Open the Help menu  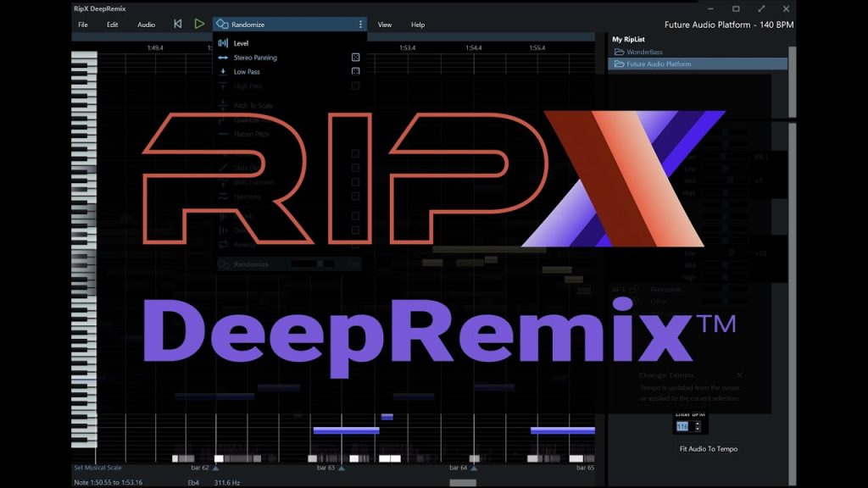click(x=418, y=25)
